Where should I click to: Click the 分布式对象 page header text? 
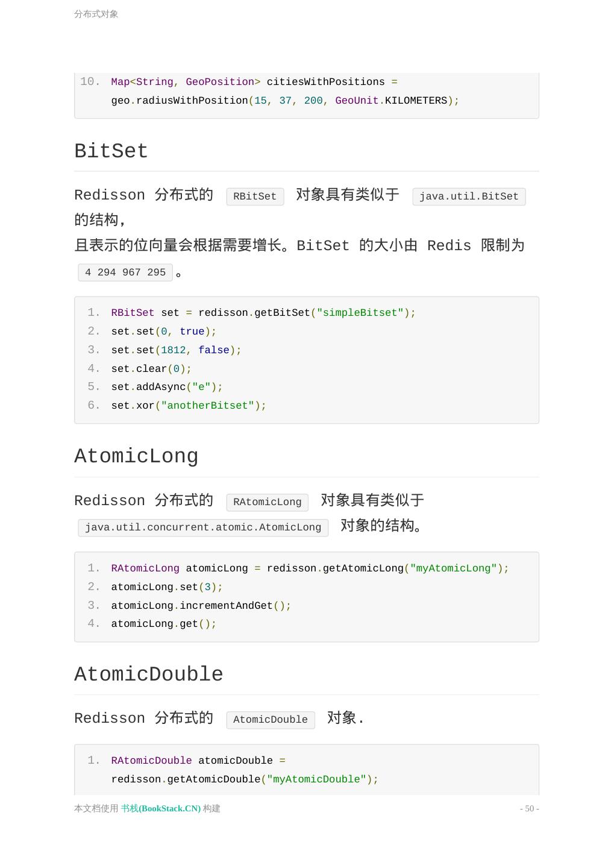click(96, 14)
